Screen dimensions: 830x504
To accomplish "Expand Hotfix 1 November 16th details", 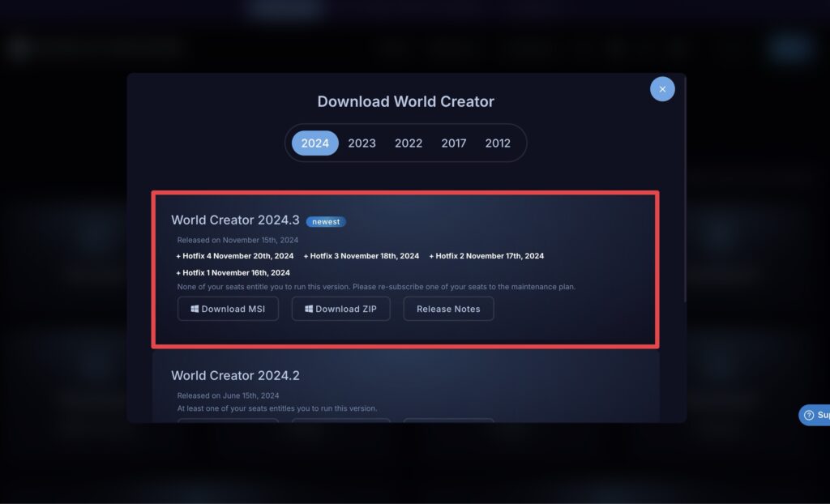I will [x=233, y=272].
